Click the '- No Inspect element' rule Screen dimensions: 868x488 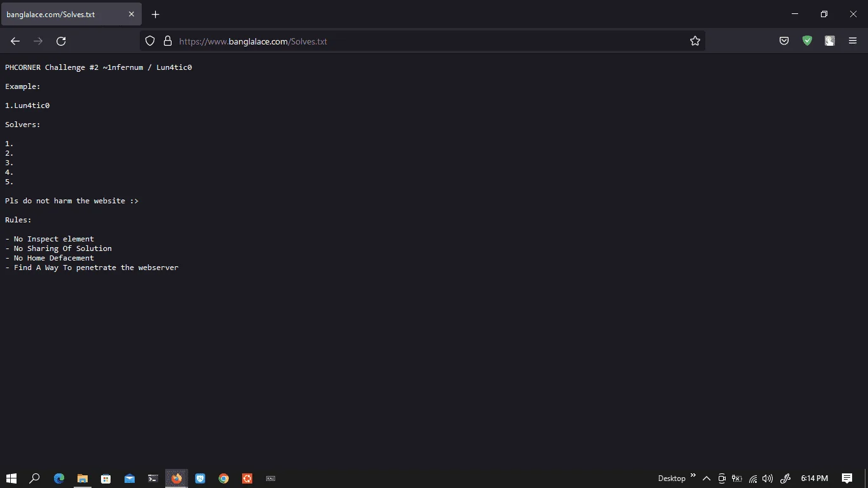(x=50, y=239)
